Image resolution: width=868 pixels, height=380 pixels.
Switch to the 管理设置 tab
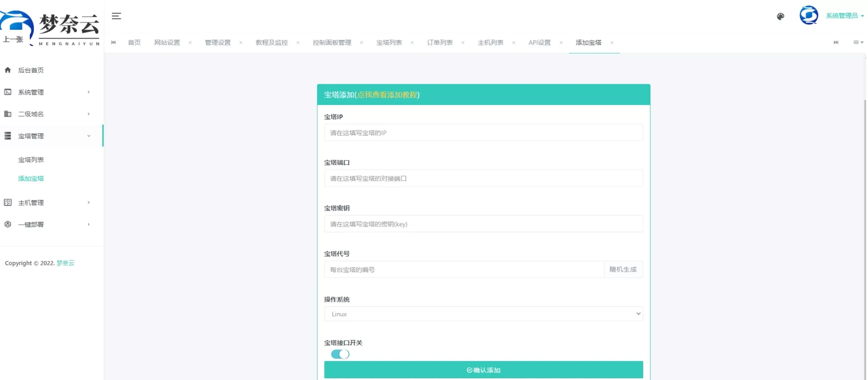pos(218,42)
